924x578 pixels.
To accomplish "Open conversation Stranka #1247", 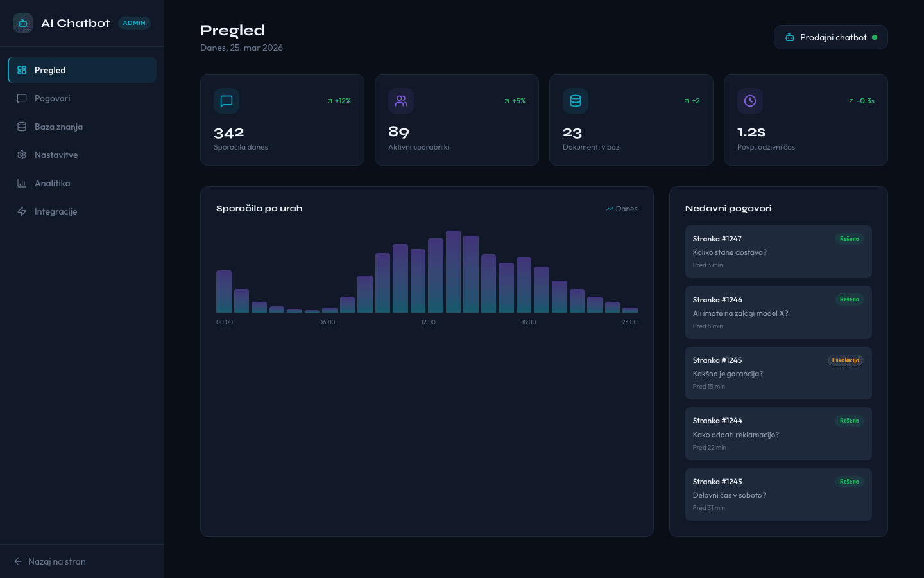I will pyautogui.click(x=778, y=252).
